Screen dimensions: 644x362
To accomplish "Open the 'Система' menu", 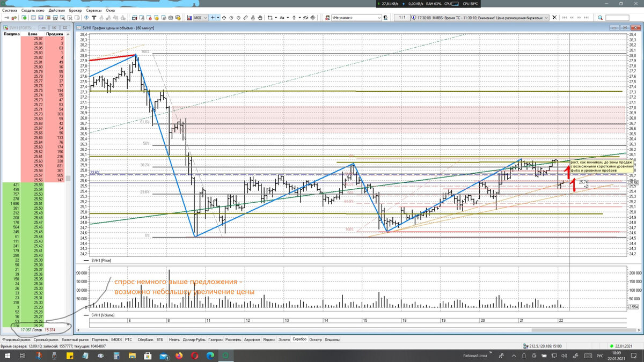I will [x=11, y=10].
